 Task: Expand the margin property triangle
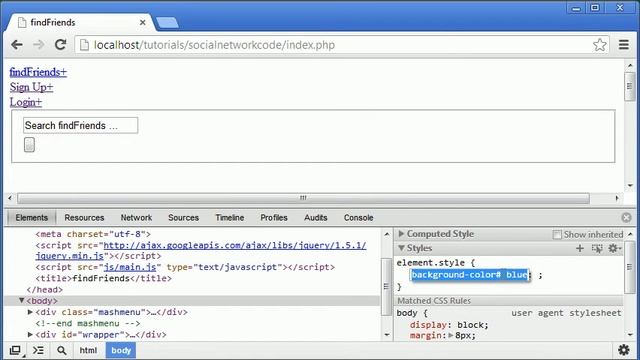click(451, 336)
